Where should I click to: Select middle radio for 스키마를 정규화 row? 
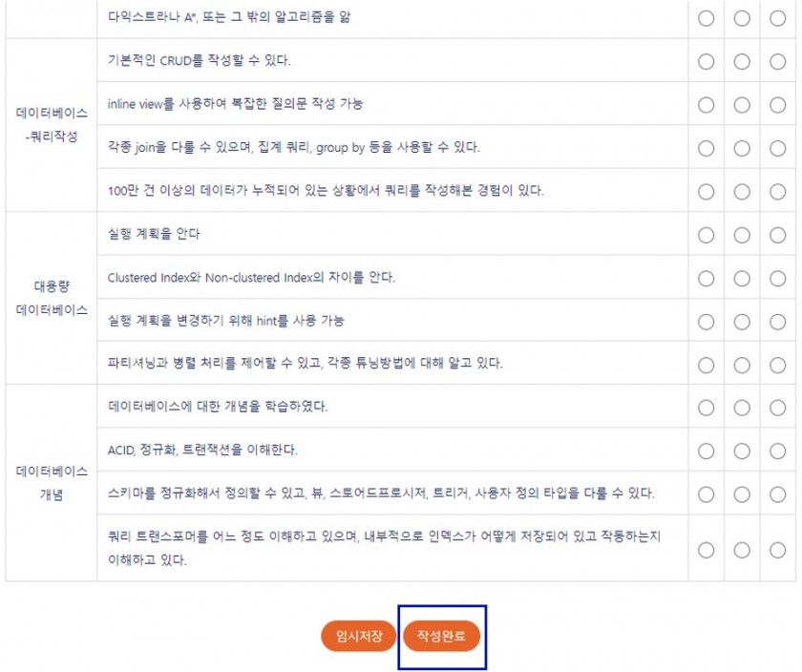742,494
